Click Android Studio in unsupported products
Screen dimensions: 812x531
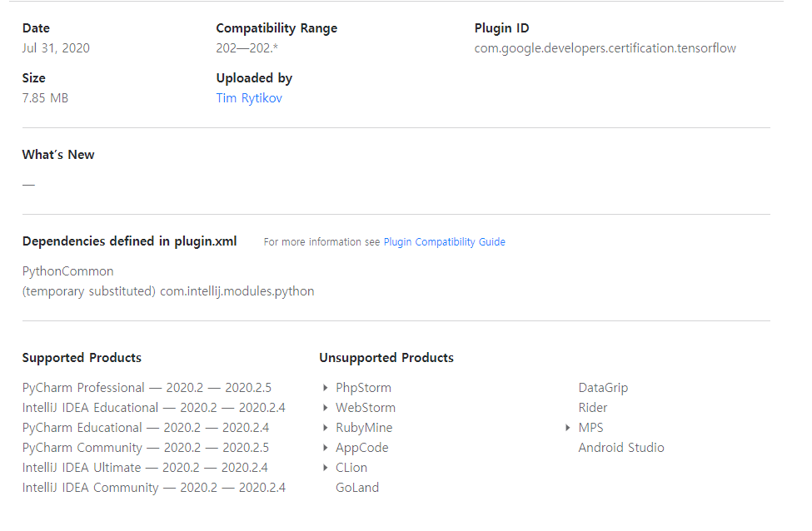[621, 448]
